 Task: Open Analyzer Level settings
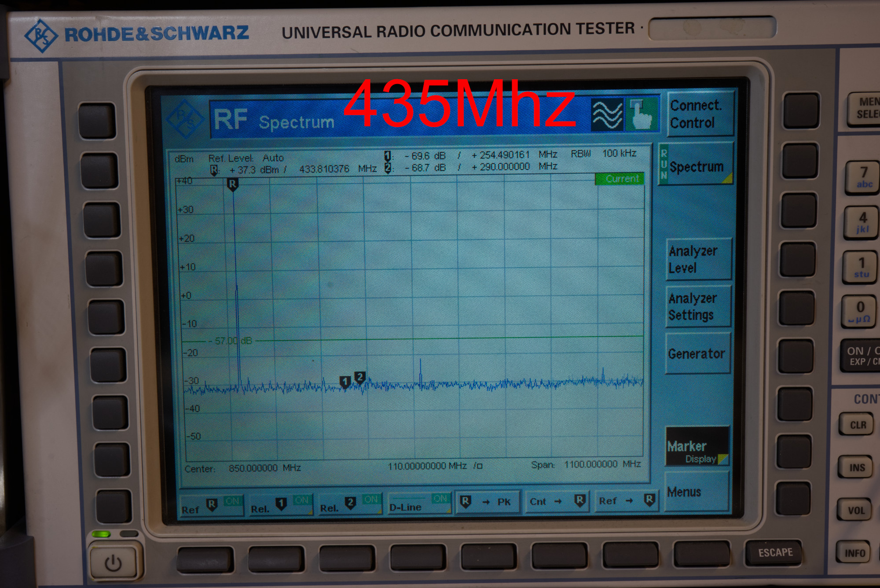pos(698,259)
